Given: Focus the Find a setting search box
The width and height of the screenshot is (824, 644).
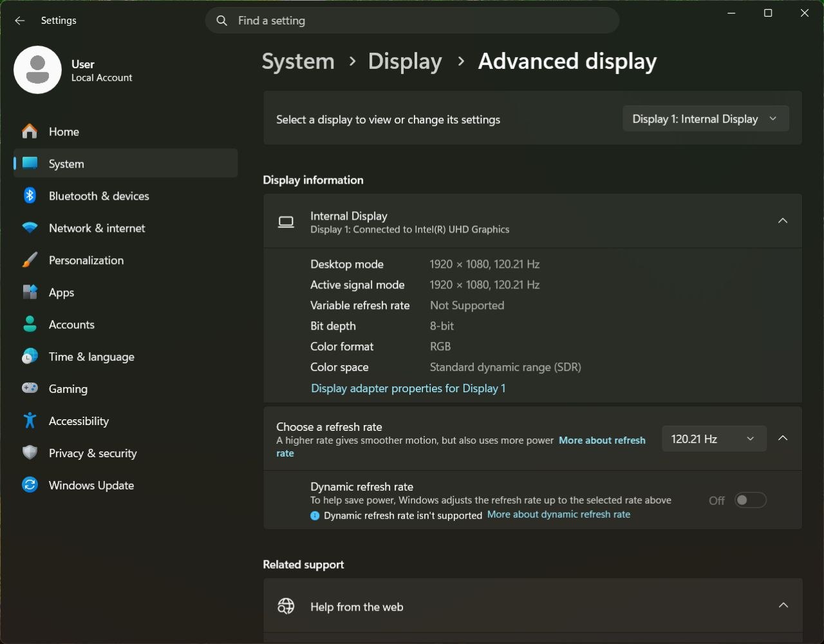Looking at the screenshot, I should click(412, 21).
